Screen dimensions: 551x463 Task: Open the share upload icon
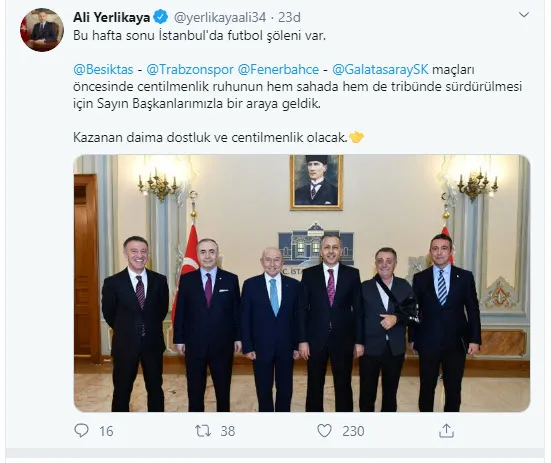click(446, 431)
